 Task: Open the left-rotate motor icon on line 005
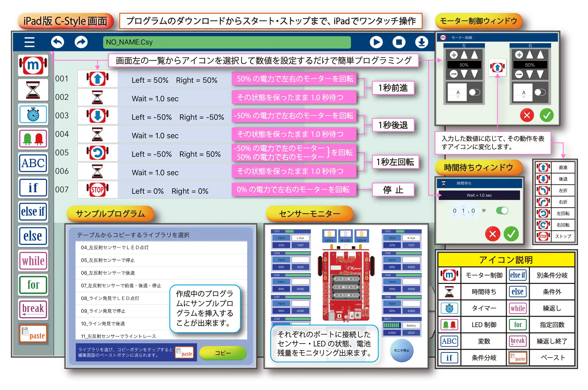[x=98, y=153]
